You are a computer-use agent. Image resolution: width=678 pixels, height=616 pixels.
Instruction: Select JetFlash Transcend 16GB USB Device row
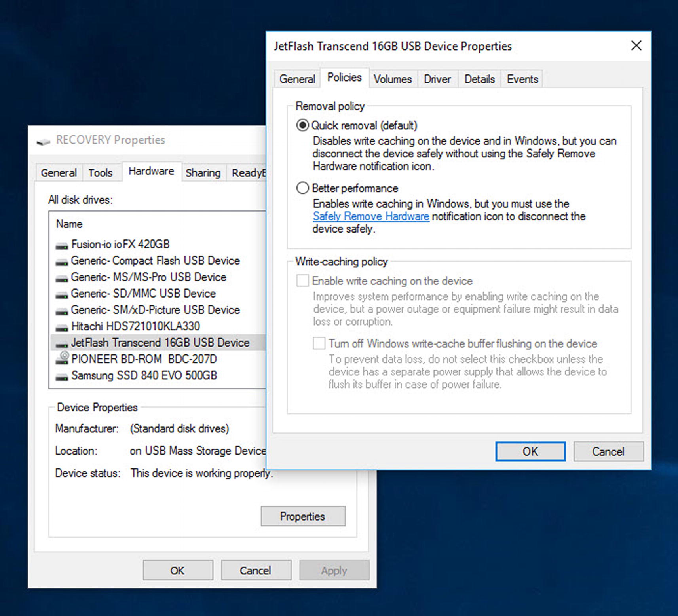[158, 343]
